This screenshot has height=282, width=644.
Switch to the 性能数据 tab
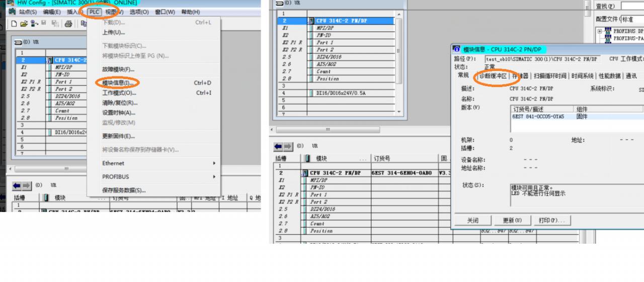[x=609, y=76]
